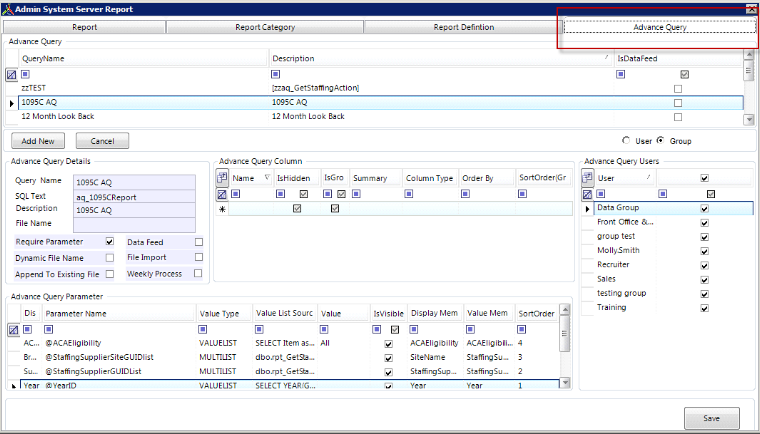Open the QueryName column filter operator icon

(25, 74)
